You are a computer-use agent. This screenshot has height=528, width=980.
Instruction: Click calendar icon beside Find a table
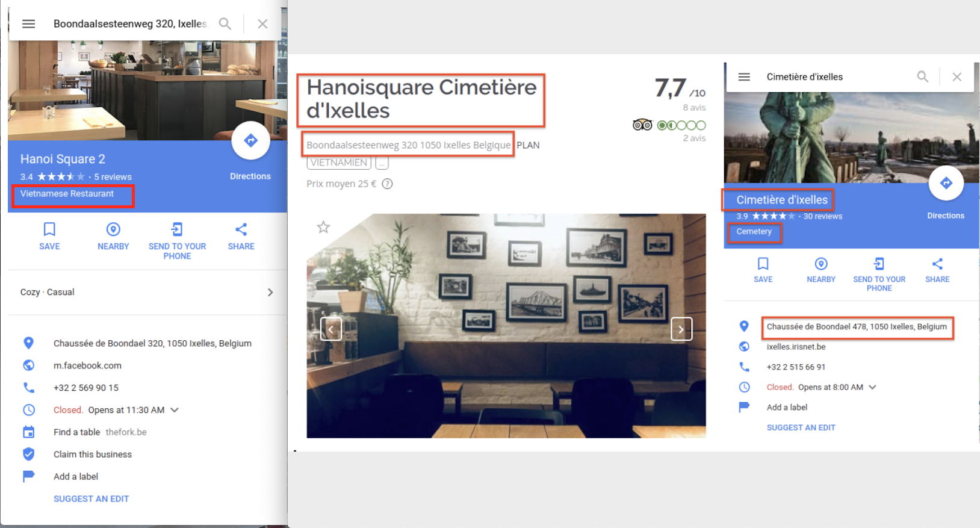[x=28, y=432]
